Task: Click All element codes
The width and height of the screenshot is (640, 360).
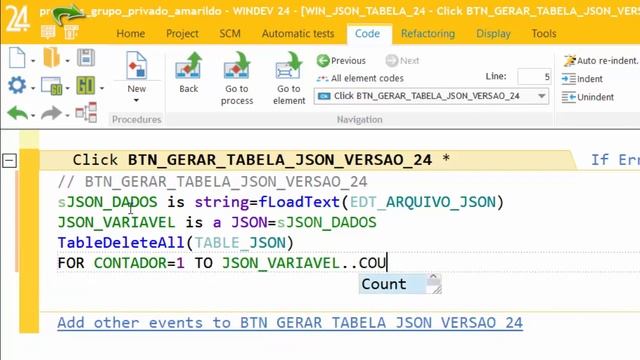Action: pos(360,78)
